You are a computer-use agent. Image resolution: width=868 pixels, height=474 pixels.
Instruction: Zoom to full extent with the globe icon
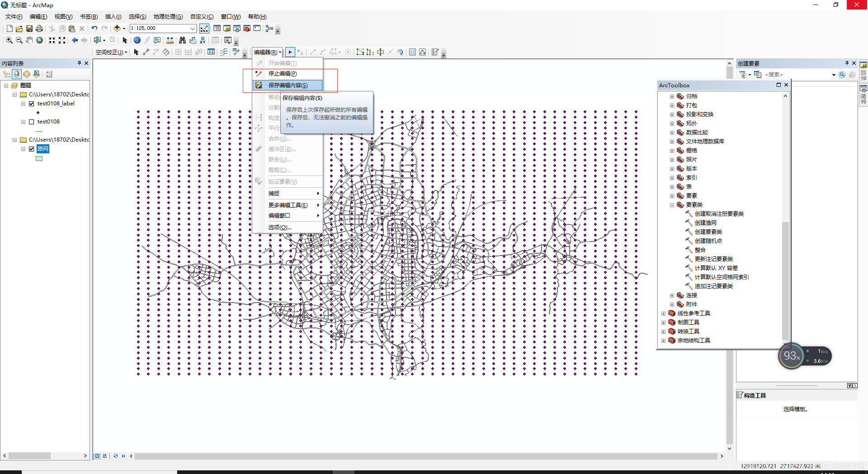(40, 40)
